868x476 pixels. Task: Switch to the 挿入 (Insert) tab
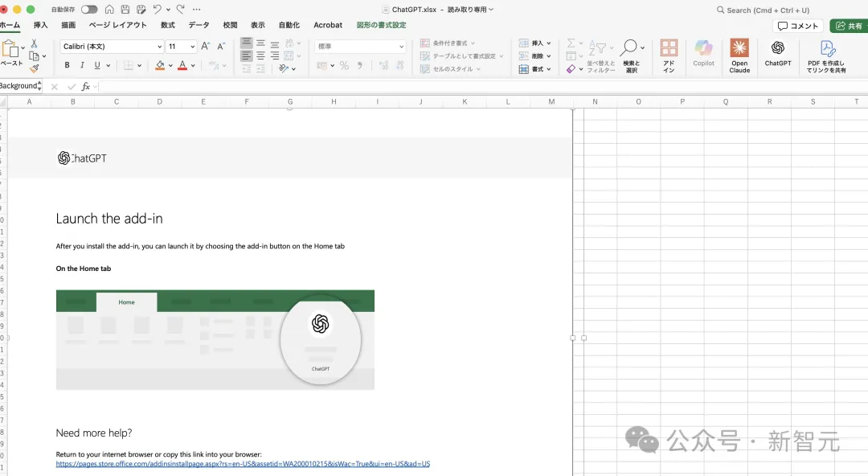pyautogui.click(x=40, y=25)
